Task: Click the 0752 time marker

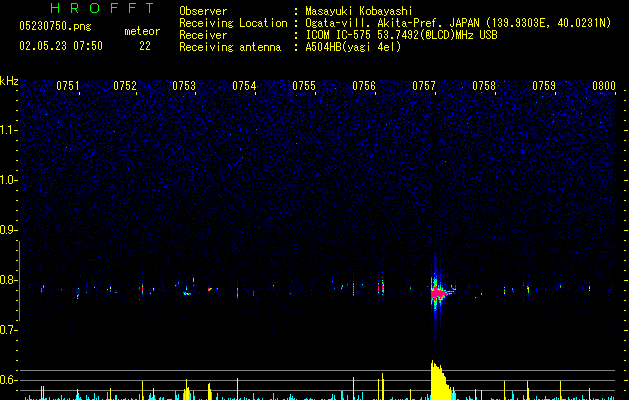Action: [x=125, y=86]
